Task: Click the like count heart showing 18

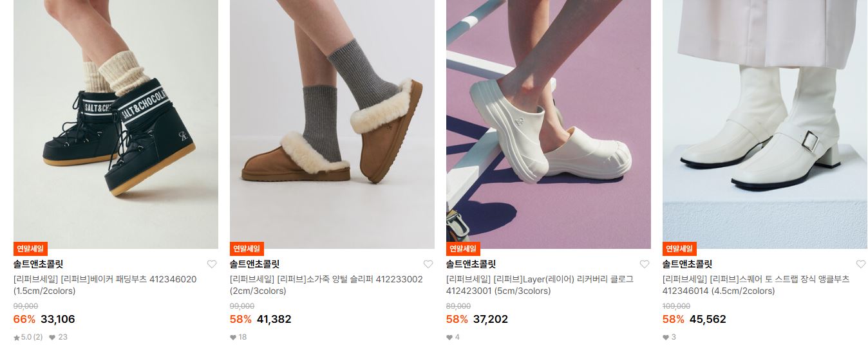Action: pyautogui.click(x=233, y=337)
